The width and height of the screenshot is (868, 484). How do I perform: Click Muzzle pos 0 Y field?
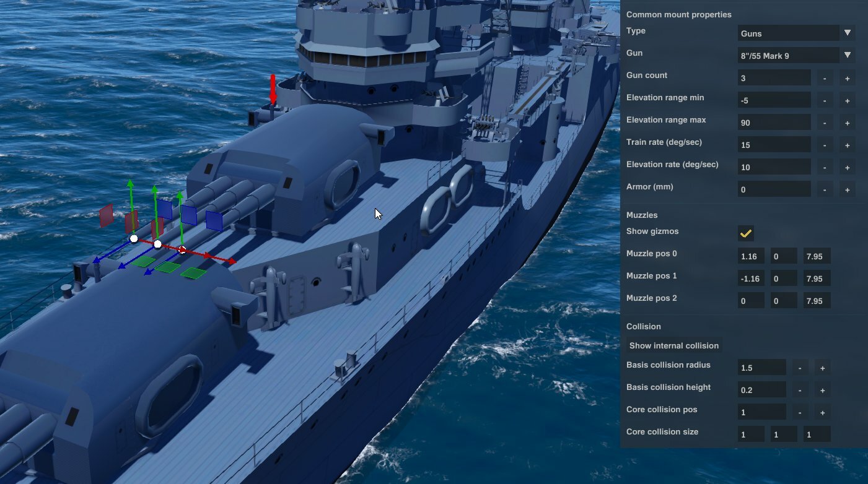[784, 256]
